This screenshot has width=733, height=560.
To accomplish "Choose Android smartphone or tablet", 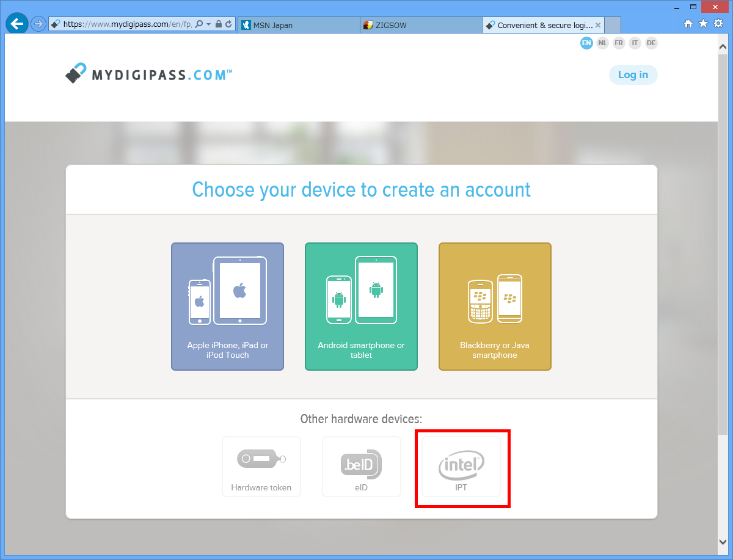I will click(x=361, y=307).
